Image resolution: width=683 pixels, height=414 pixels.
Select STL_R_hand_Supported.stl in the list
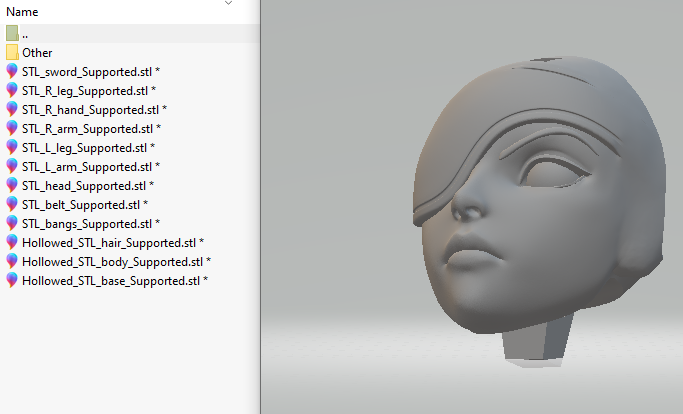point(93,109)
